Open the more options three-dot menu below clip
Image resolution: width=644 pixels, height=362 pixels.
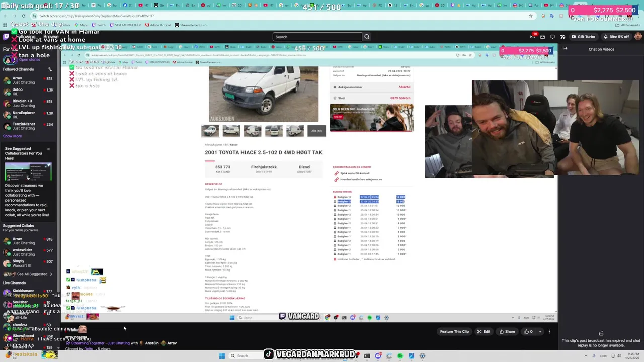549,331
